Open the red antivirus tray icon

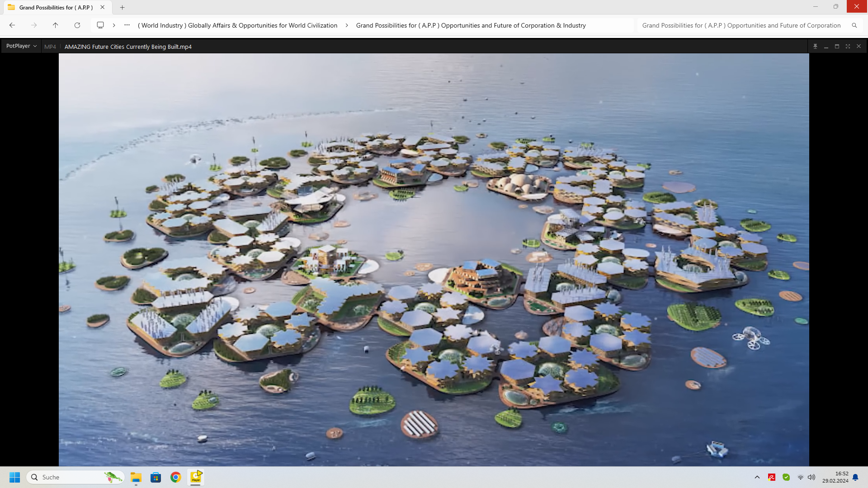point(772,477)
